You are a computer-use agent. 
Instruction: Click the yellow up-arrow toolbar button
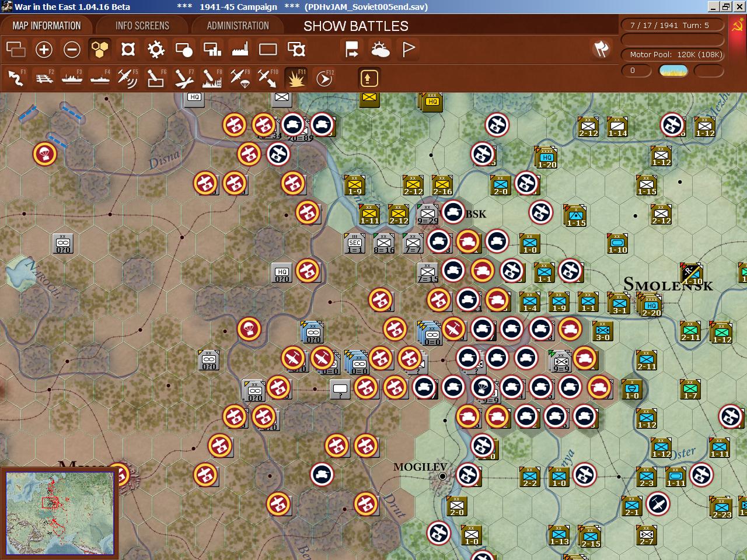(x=369, y=78)
